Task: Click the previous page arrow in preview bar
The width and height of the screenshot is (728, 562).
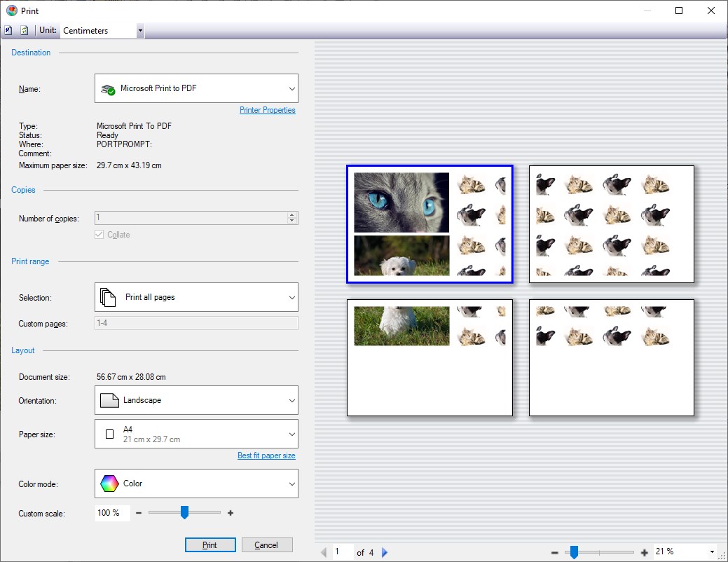Action: [x=323, y=552]
